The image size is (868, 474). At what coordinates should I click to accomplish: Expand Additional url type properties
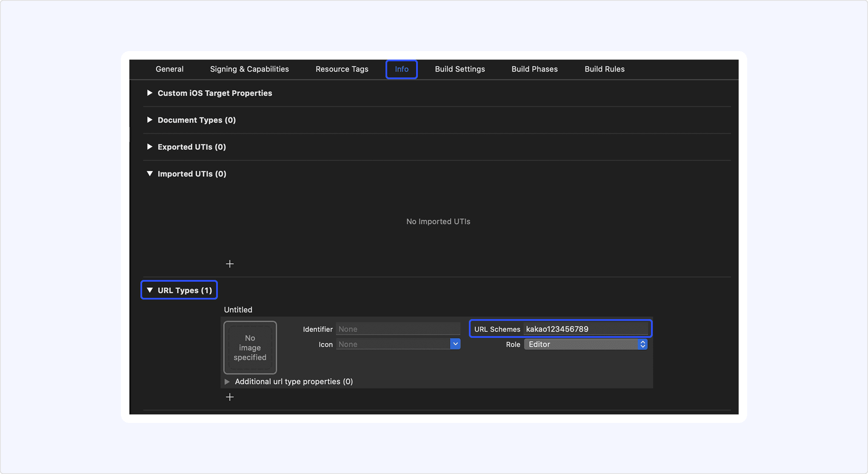(x=227, y=382)
